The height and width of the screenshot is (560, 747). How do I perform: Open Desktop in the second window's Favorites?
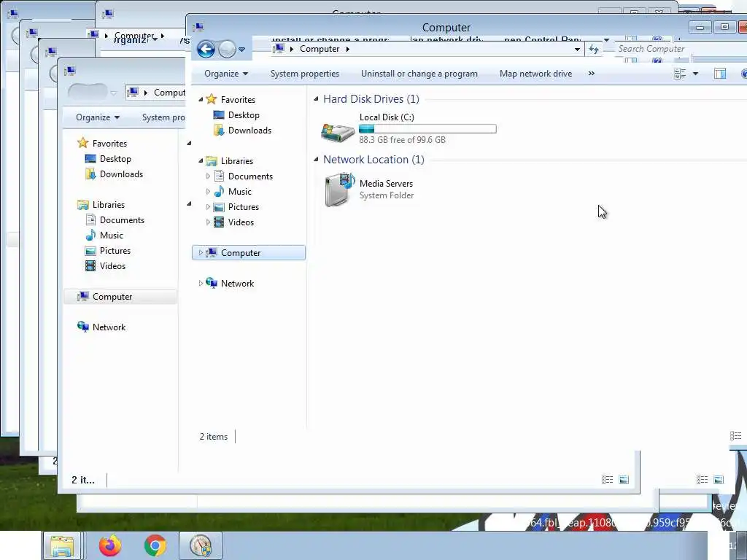point(115,158)
